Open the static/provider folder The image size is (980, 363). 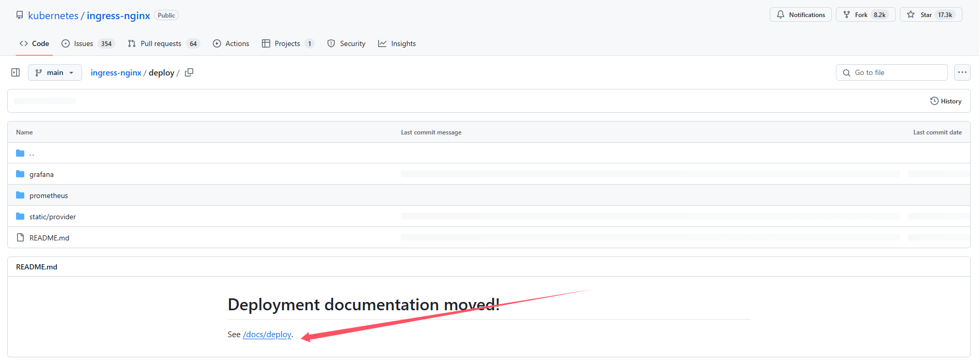tap(53, 217)
